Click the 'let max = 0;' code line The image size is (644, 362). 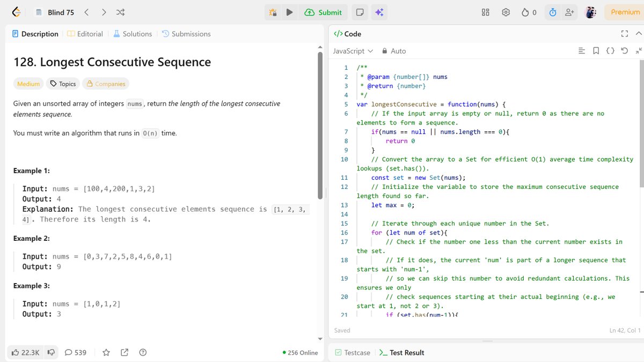[393, 205]
